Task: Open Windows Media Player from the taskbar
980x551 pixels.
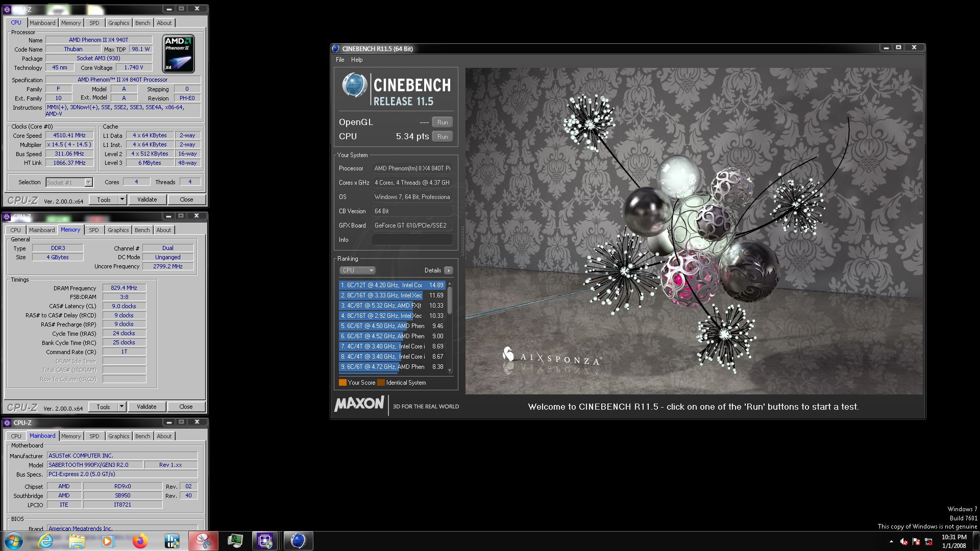Action: coord(108,541)
